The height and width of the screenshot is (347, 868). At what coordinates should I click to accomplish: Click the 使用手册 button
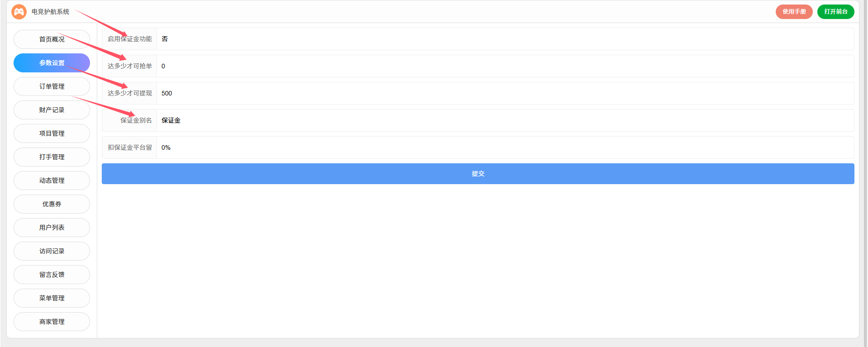coord(794,12)
